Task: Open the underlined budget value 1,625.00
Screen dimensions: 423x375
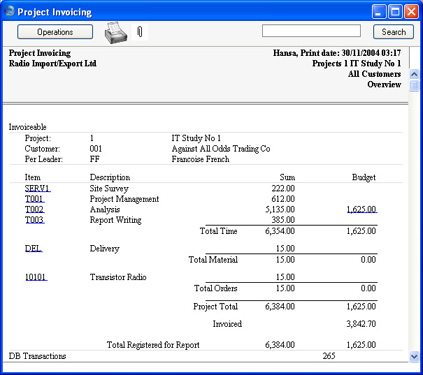Action: point(362,209)
